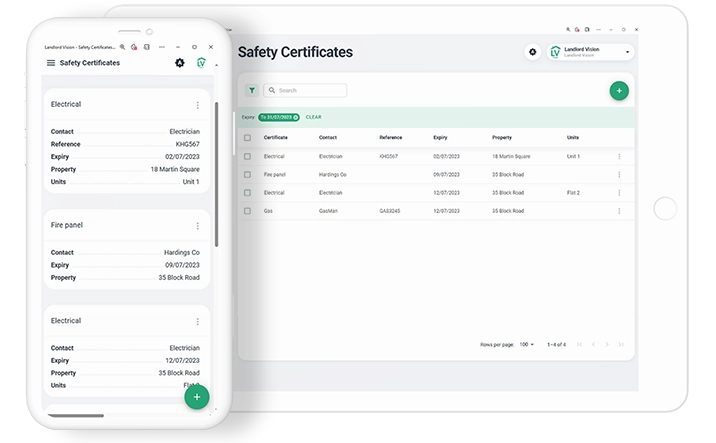Check the Gas row checkbox
This screenshot has height=443, width=716.
coord(247,211)
